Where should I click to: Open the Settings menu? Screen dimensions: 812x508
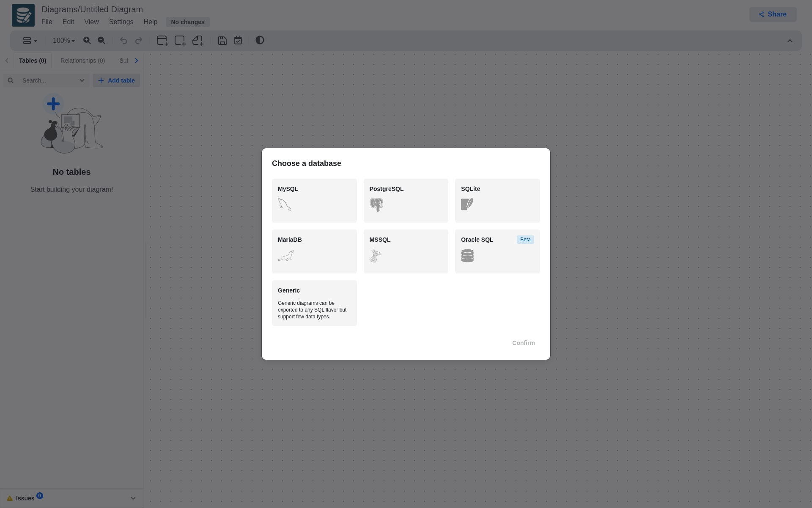[121, 22]
